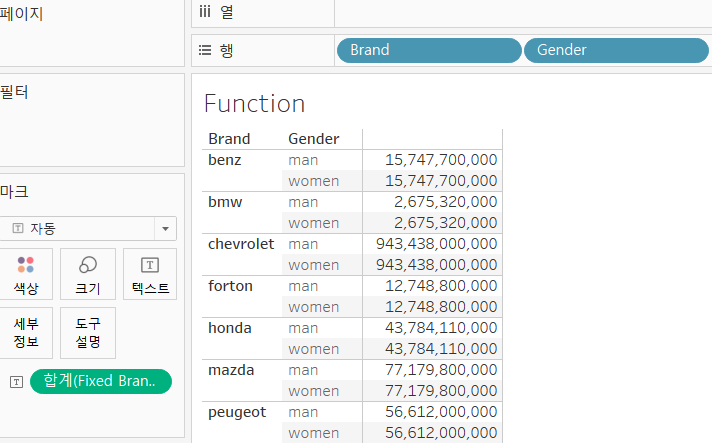This screenshot has height=443, width=712.
Task: Select peugeot man value 56,612,000,000
Action: [441, 412]
